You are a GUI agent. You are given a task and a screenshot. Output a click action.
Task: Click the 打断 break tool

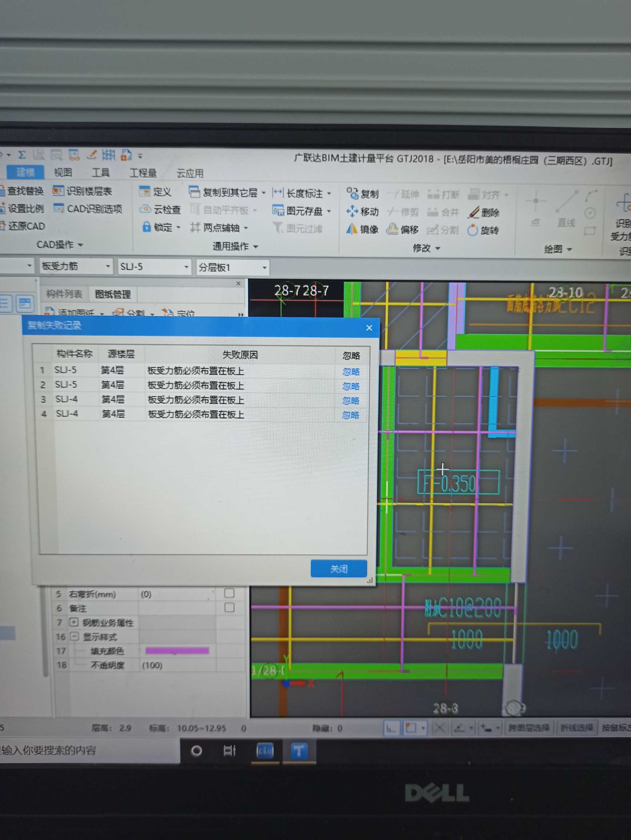pyautogui.click(x=443, y=194)
